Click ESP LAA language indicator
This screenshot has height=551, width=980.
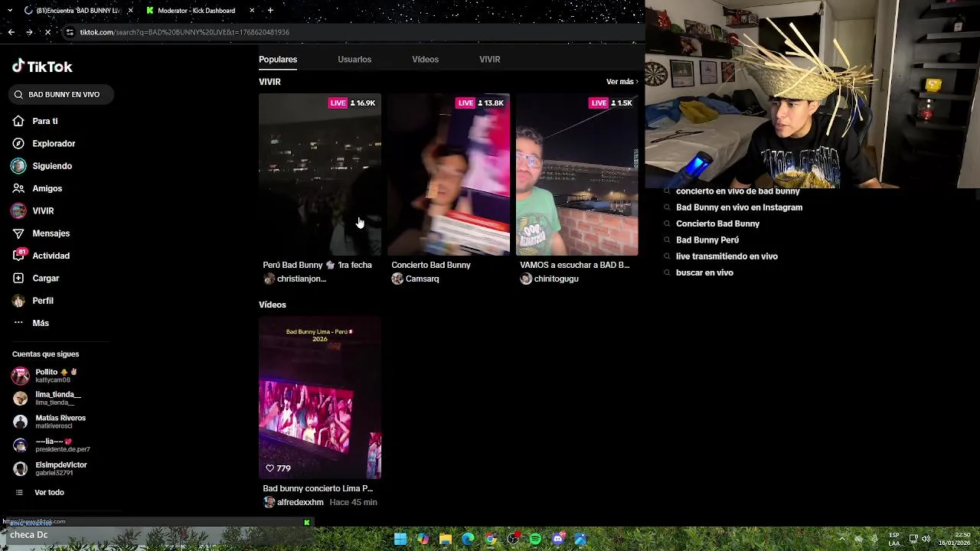pos(894,539)
